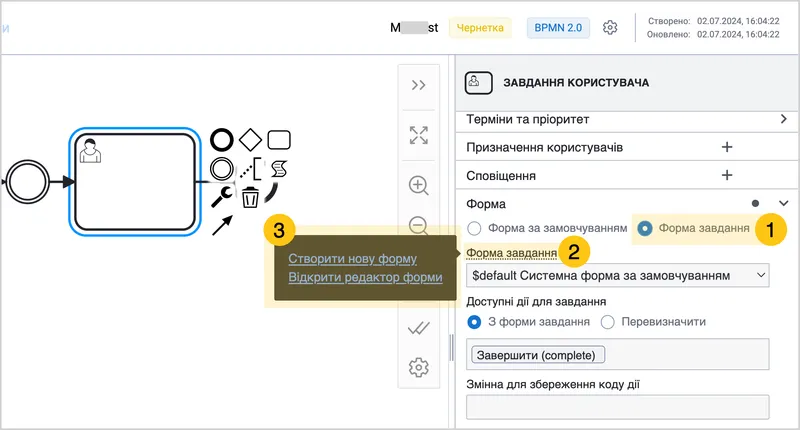Delete element with trash icon
The width and height of the screenshot is (800, 430).
point(250,197)
